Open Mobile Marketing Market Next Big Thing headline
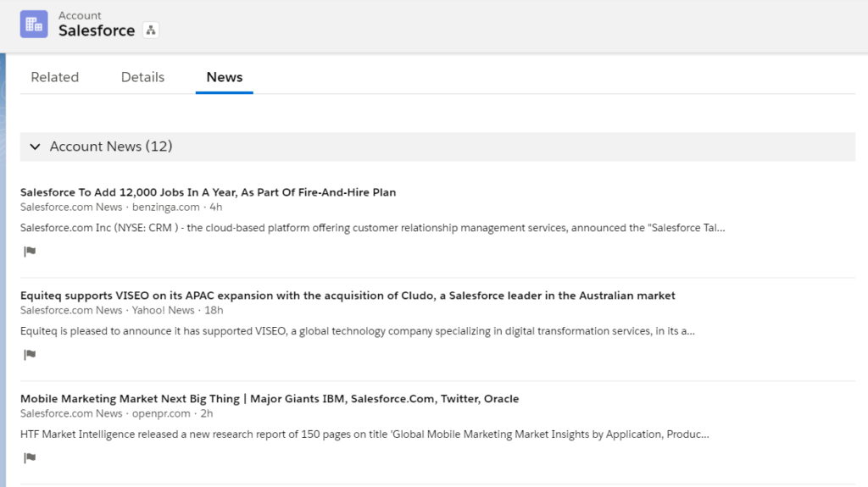868x487 pixels. (270, 398)
